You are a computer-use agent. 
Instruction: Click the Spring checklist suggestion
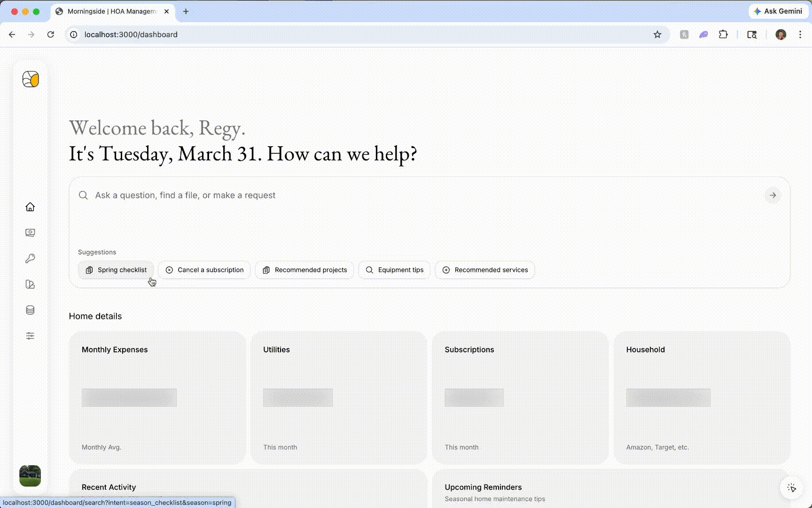pos(116,270)
